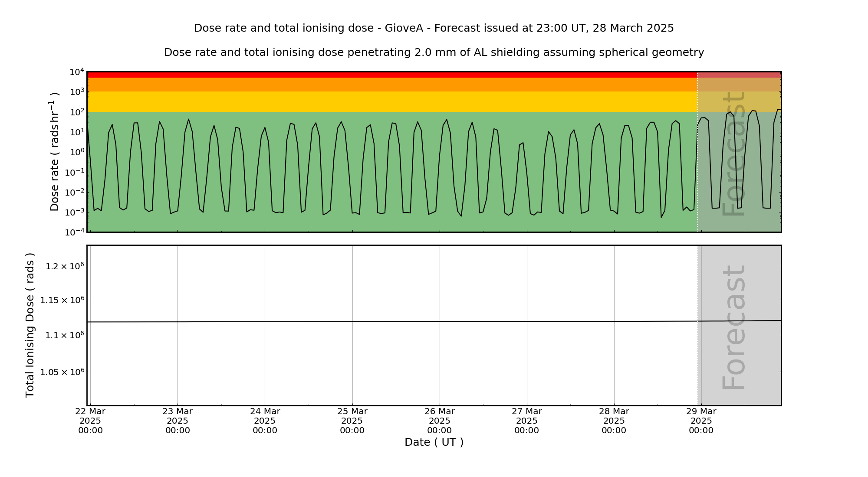Click the red band in the dose rate plot
868x477 pixels.
391,75
